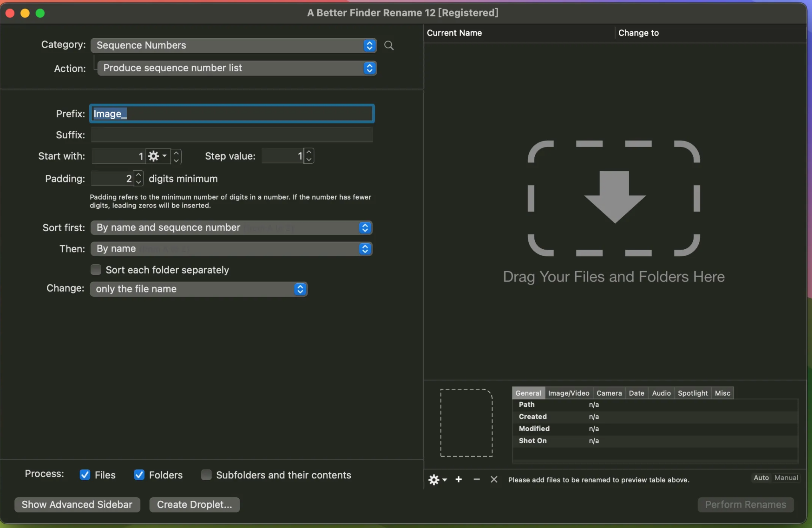Image resolution: width=812 pixels, height=528 pixels.
Task: Toggle the Folders checkbox
Action: coord(139,475)
